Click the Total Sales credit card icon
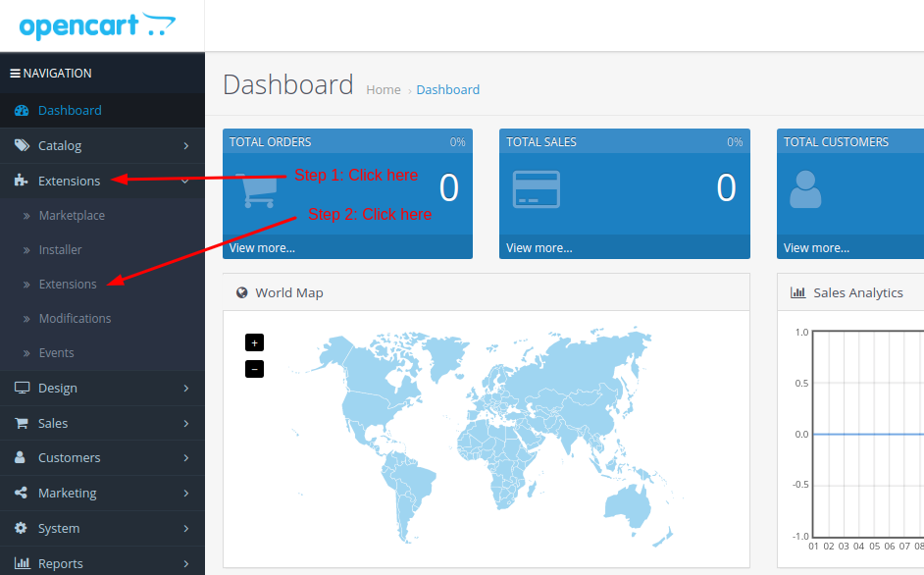This screenshot has height=575, width=924. 537,188
